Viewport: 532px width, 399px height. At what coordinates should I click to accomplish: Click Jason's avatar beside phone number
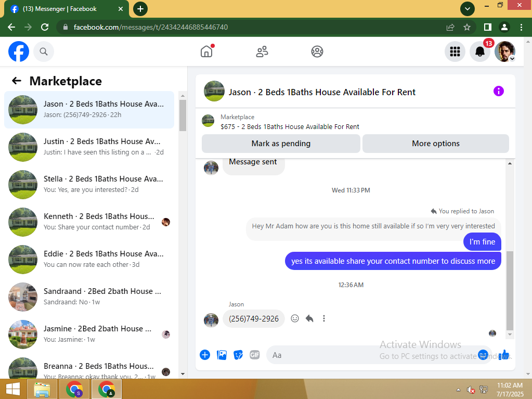click(211, 320)
